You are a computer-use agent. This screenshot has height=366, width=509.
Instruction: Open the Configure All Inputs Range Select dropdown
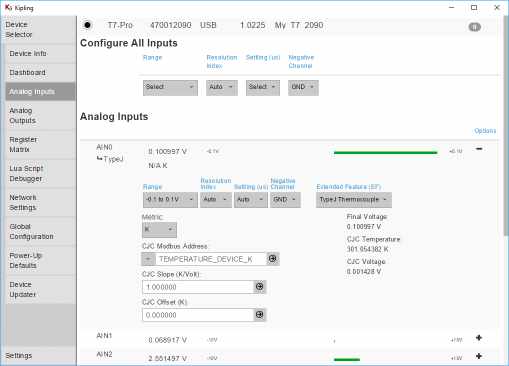170,88
